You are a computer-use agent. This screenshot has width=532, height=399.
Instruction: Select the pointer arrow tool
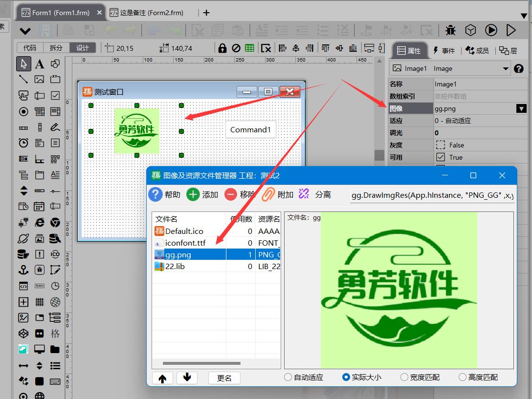23,64
